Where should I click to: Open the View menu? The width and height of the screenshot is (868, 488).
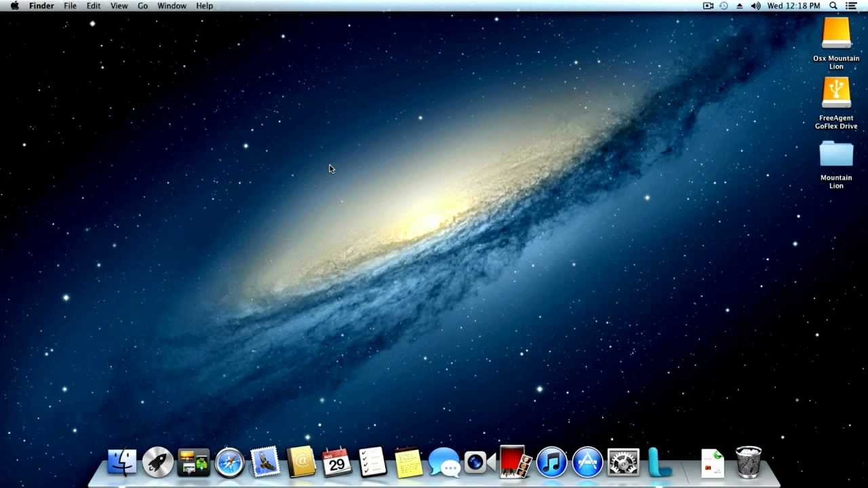point(119,6)
